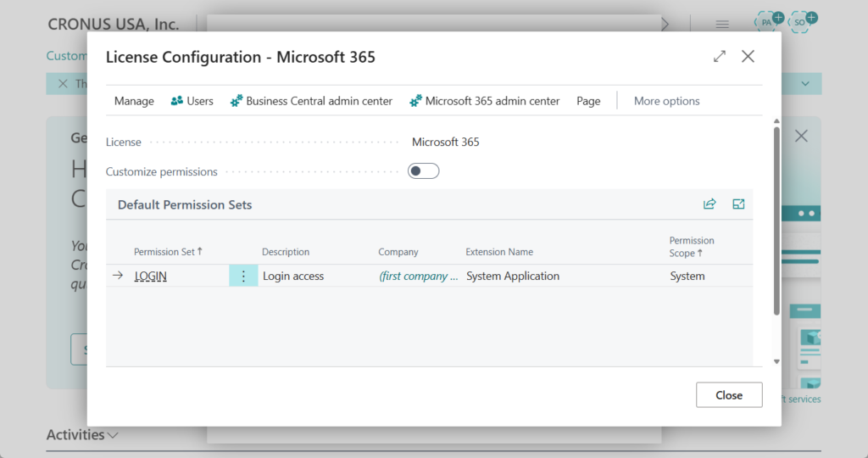Click the dialog's vertical scrollbar

(x=776, y=221)
